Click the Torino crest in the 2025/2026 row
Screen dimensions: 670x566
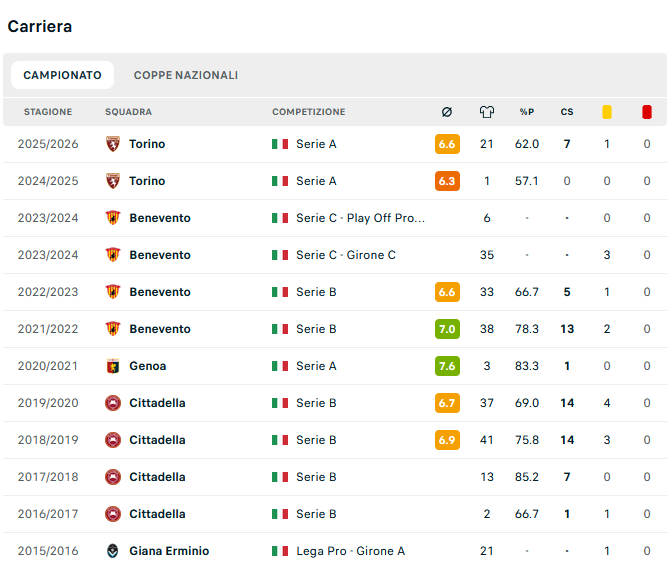[113, 144]
